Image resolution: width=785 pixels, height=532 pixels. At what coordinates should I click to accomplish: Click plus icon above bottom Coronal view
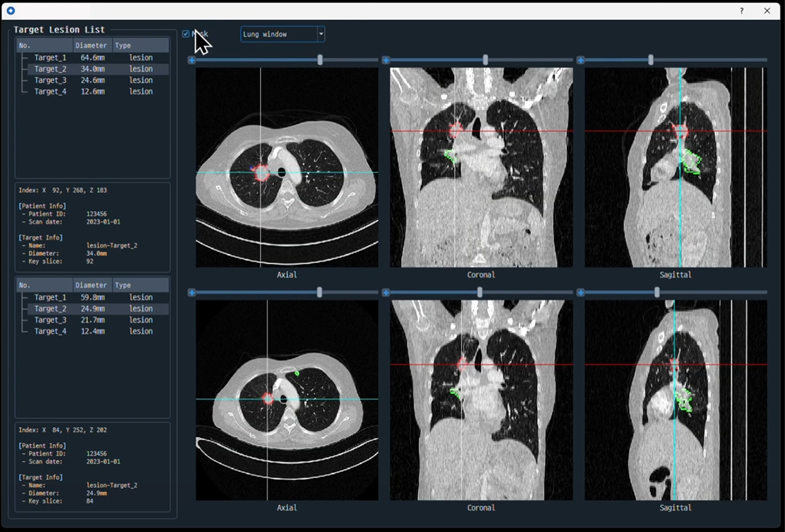pyautogui.click(x=386, y=293)
